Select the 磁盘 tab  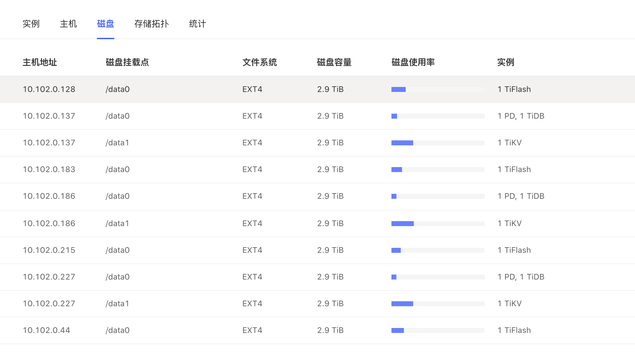coord(106,24)
